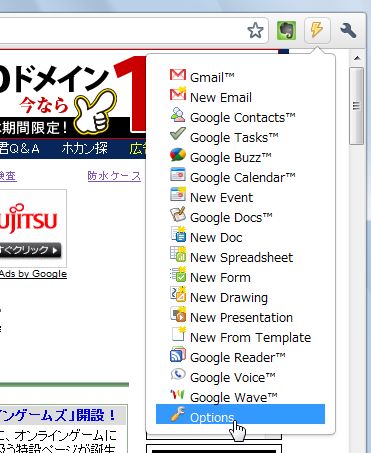Click the New Form checklist icon
This screenshot has height=453, width=371.
pos(178,274)
